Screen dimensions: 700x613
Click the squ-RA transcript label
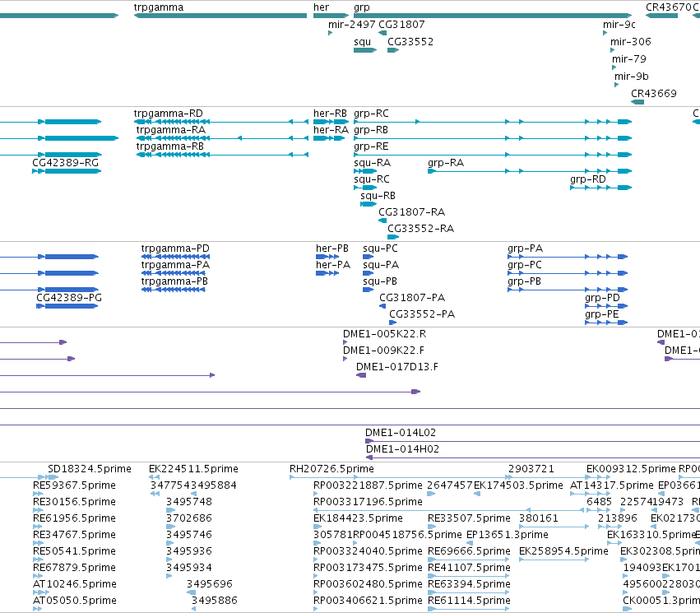[x=373, y=163]
